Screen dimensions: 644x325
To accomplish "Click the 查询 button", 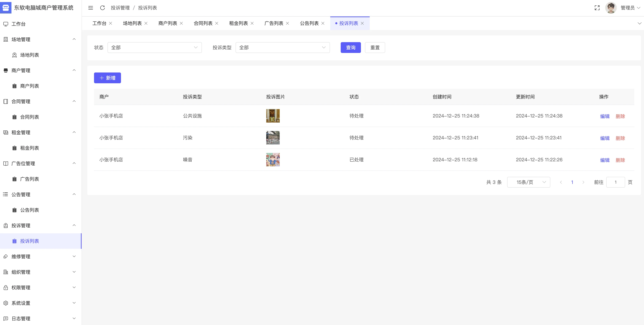I will (x=350, y=48).
